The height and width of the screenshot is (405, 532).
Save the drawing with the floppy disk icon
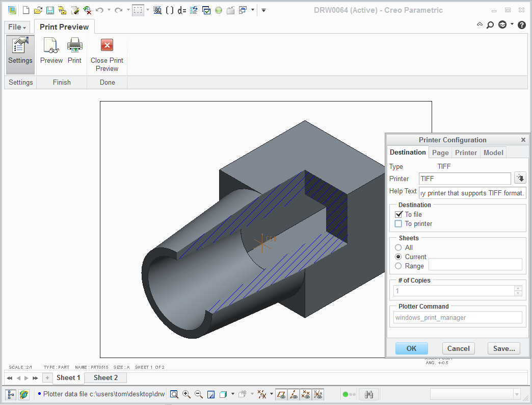click(50, 10)
